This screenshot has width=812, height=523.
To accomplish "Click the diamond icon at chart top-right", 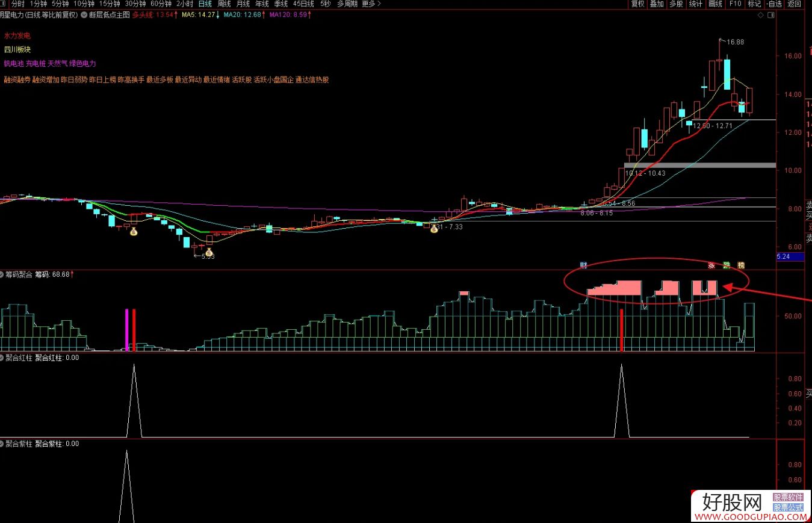I will pyautogui.click(x=760, y=14).
